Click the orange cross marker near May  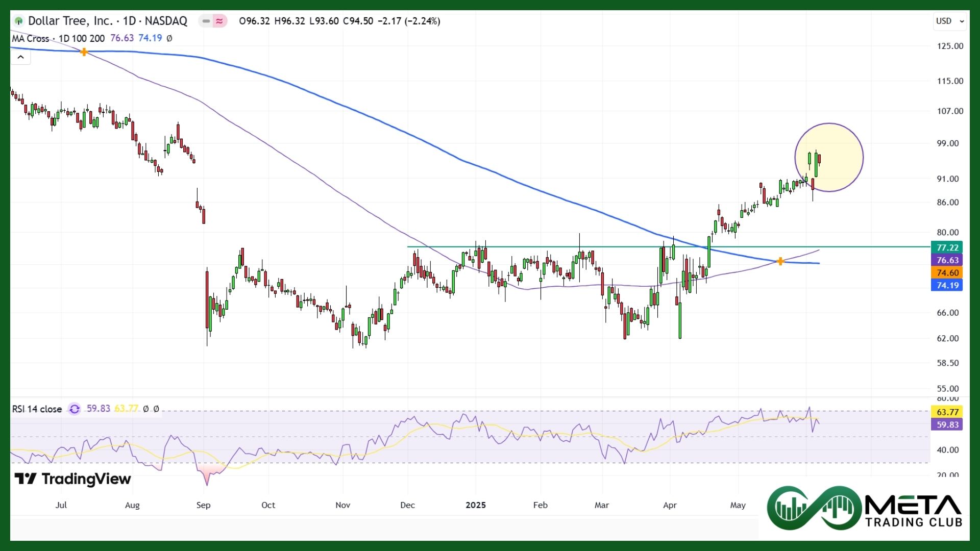780,261
